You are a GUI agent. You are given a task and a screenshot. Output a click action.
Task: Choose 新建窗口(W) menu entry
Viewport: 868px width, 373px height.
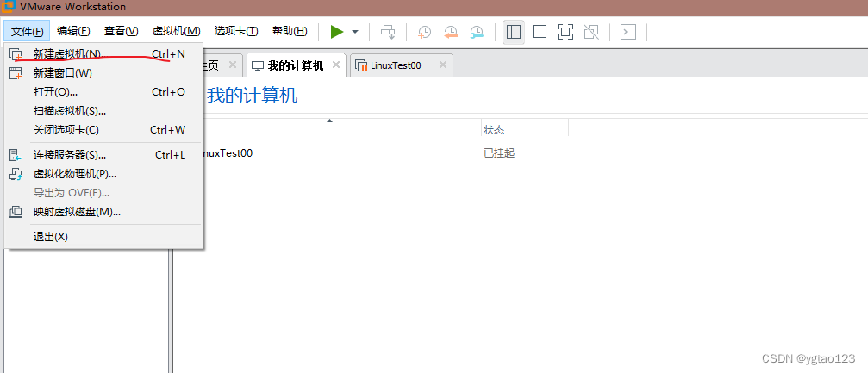104,73
